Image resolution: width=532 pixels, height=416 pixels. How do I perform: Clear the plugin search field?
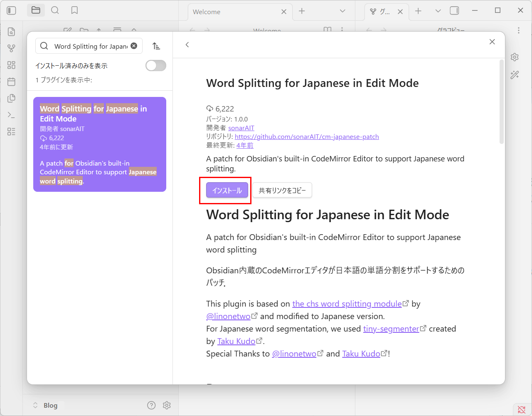tap(134, 46)
